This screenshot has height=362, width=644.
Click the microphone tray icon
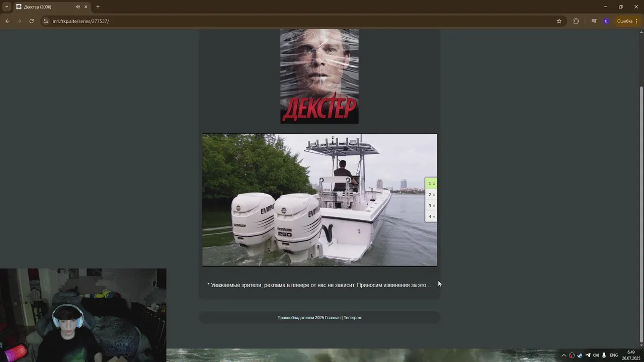[604, 355]
